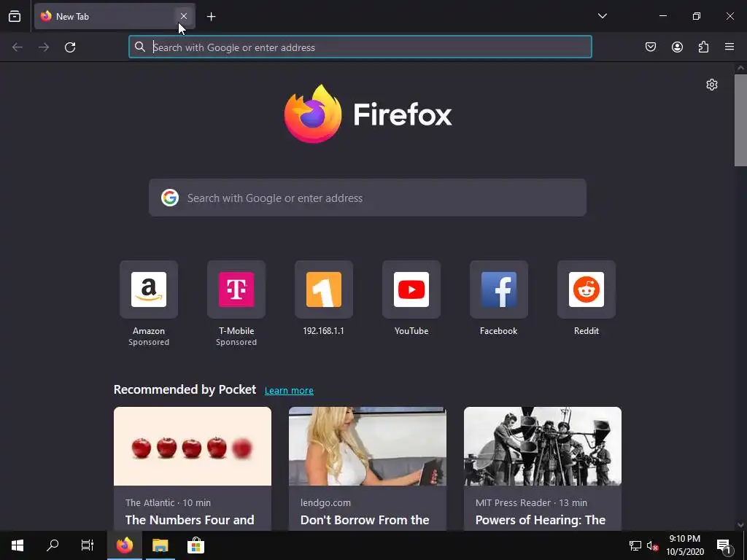Focus the address bar search field
Image resolution: width=747 pixels, height=560 pixels.
point(360,47)
